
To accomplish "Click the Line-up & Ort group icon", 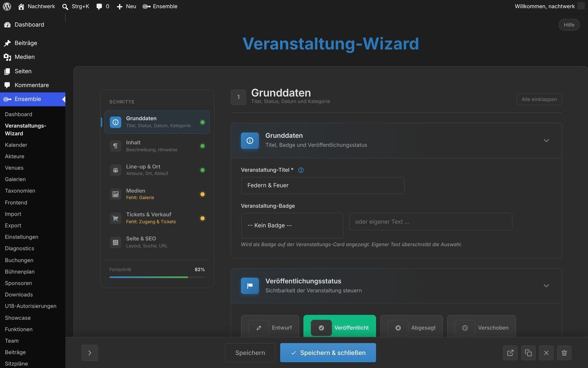I will click(x=115, y=170).
